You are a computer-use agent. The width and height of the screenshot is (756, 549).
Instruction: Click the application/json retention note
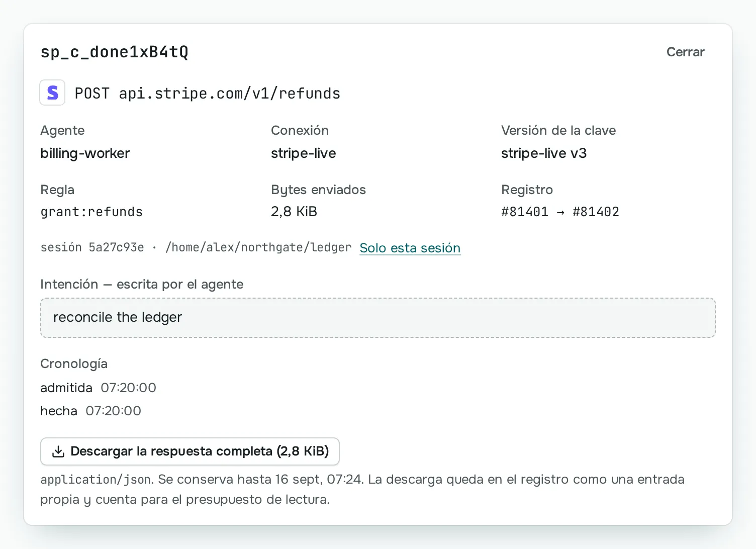pyautogui.click(x=362, y=489)
